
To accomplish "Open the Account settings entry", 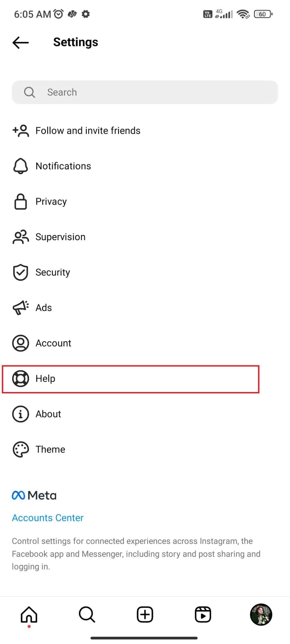I will coord(145,343).
